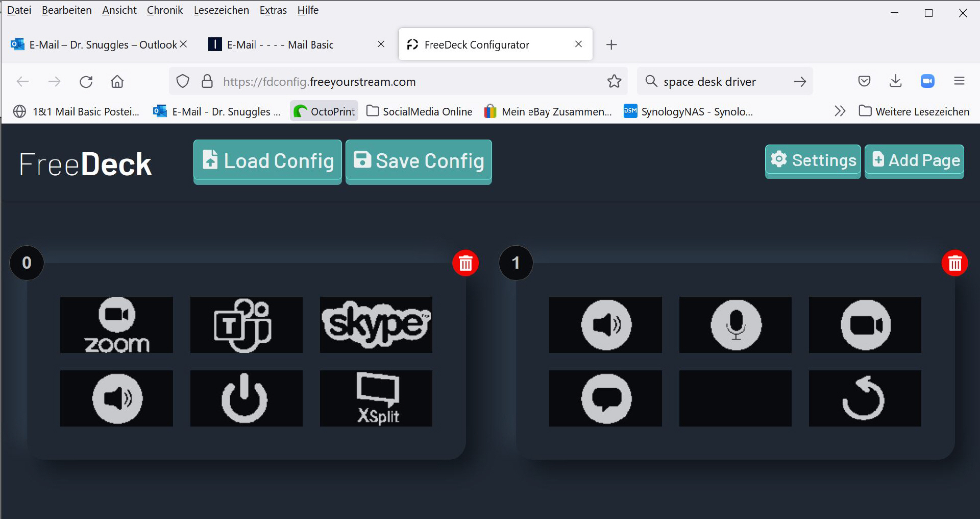Open the FreeDeck Settings

(x=813, y=160)
